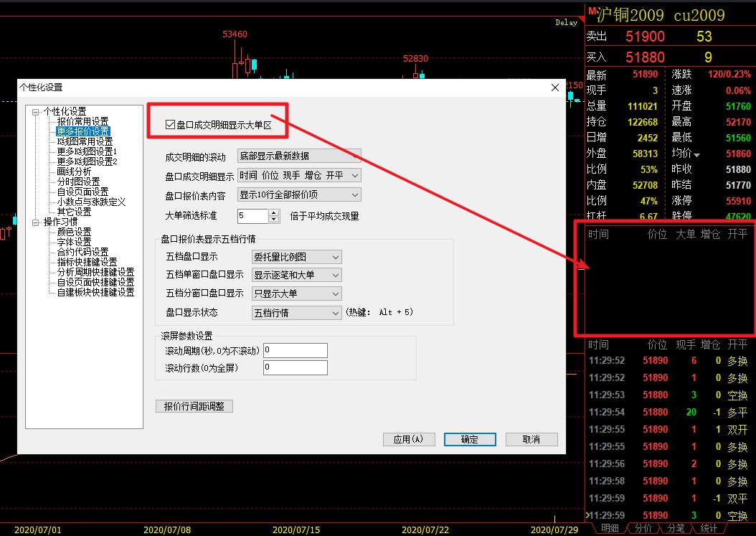Close the 个性化设置 dialog with X
The width and height of the screenshot is (756, 536).
[x=554, y=88]
